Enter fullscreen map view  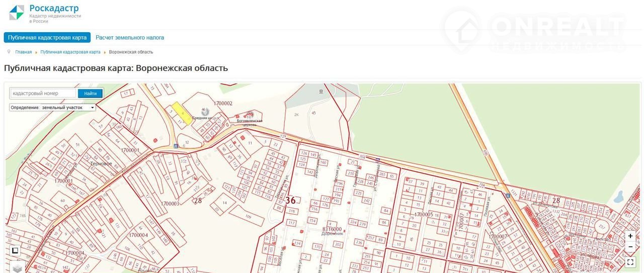tap(630, 261)
